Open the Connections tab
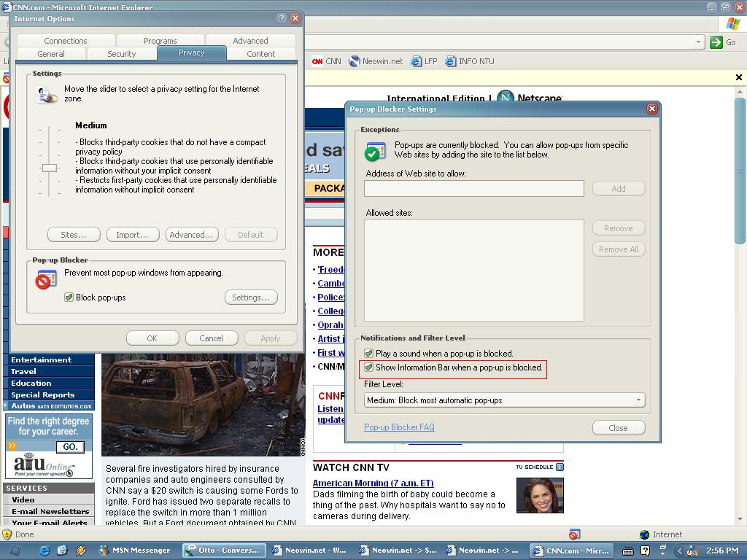747x560 pixels. click(x=66, y=41)
